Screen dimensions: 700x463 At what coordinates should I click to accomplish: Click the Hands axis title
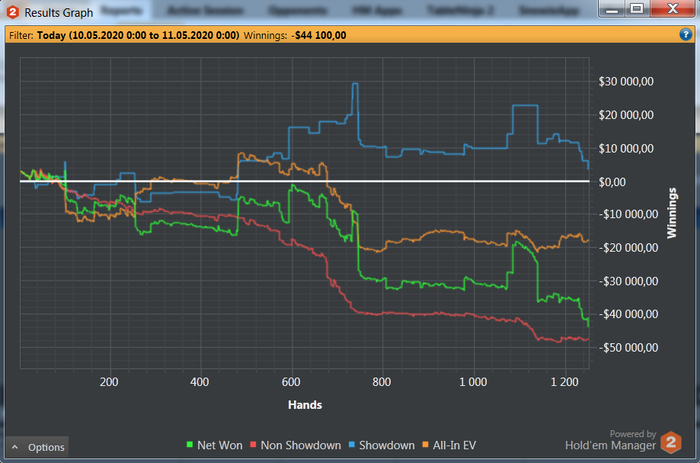[305, 405]
